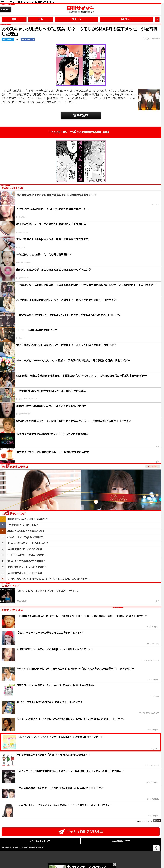
Task: Open article 『TOKIOイチの無能』国分太一
Action: 83,616
